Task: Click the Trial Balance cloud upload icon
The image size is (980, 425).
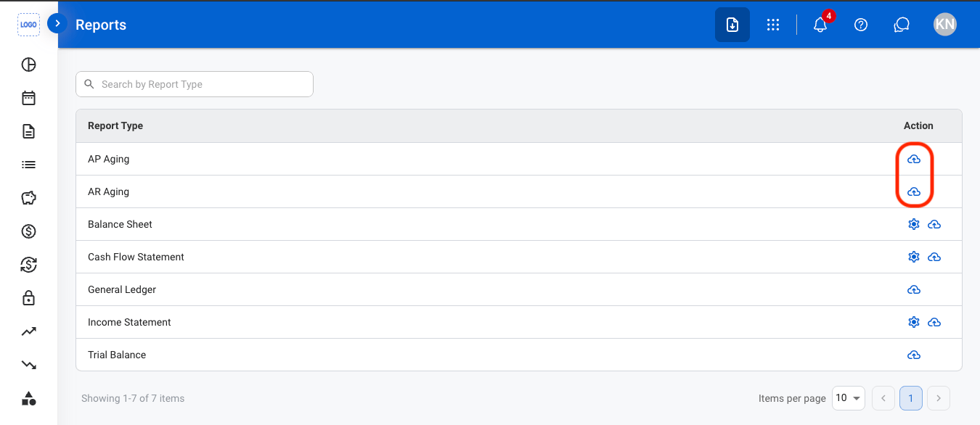Action: click(x=914, y=355)
